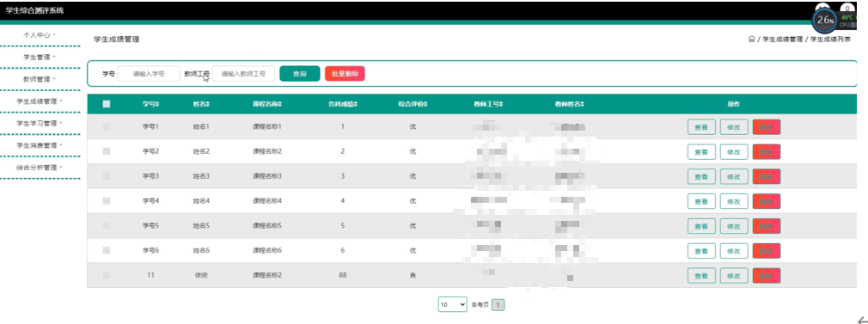868x324 pixels.
Task: Click the red delete button for 学号2
Action: [767, 152]
